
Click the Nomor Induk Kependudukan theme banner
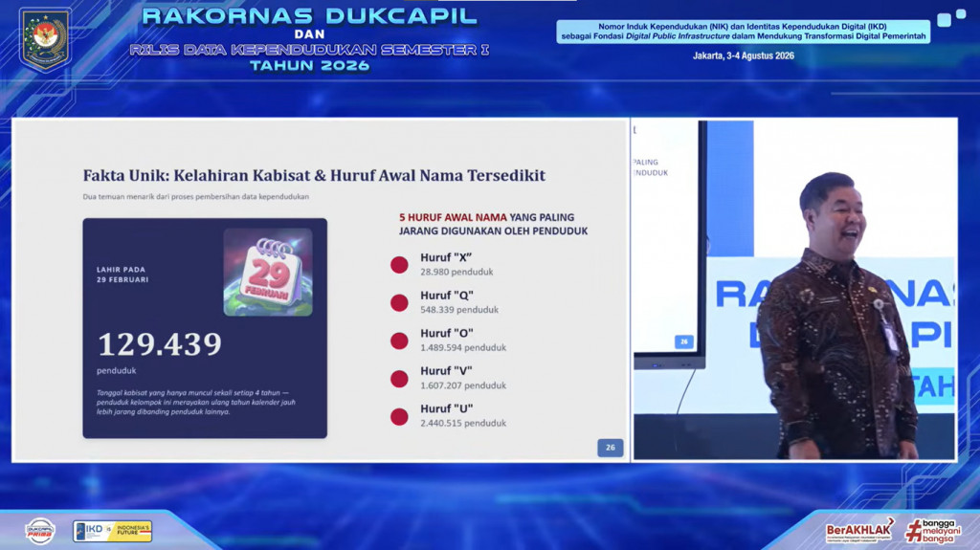pyautogui.click(x=743, y=32)
